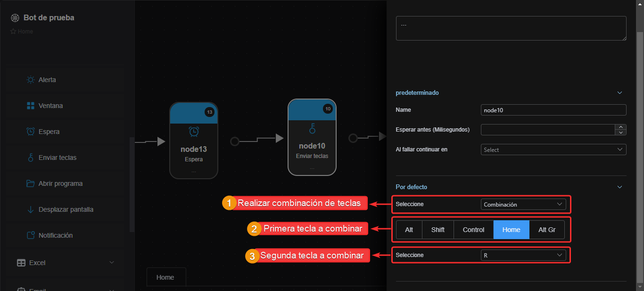
Task: Click the key icon on node10
Action: pos(312,128)
